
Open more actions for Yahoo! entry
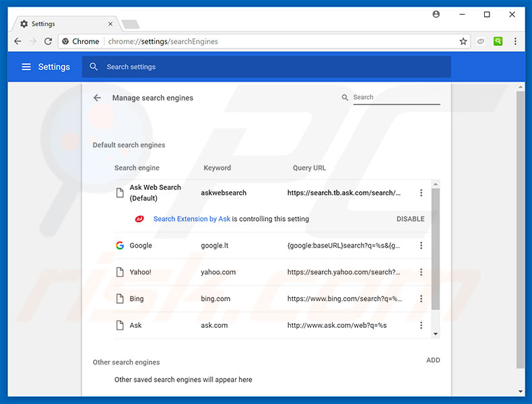click(x=421, y=272)
